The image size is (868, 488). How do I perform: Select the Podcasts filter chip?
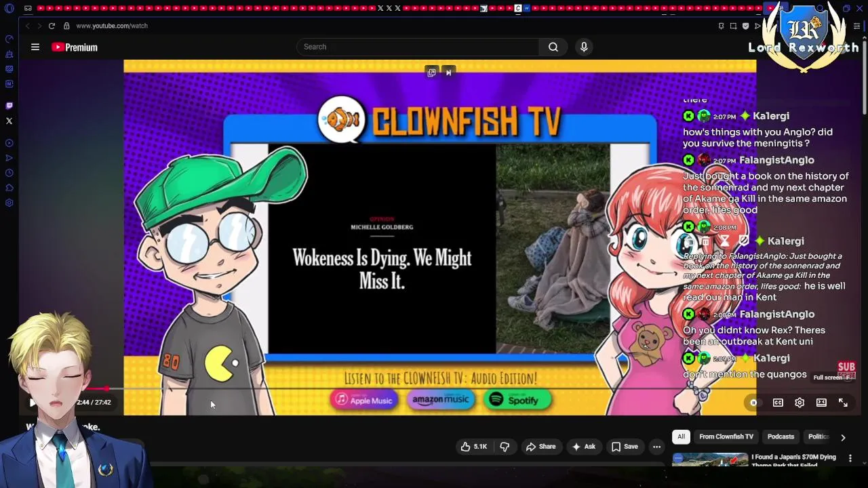781,436
